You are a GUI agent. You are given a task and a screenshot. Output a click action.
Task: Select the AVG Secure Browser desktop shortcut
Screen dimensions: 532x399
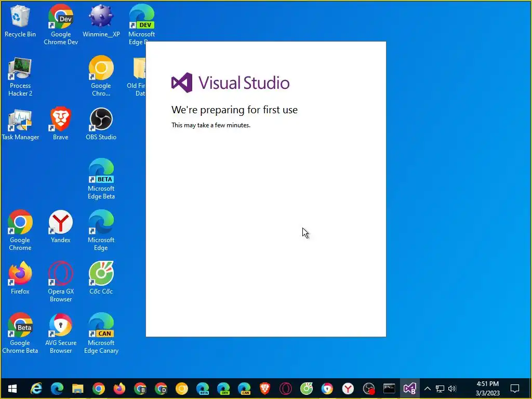[61, 334]
